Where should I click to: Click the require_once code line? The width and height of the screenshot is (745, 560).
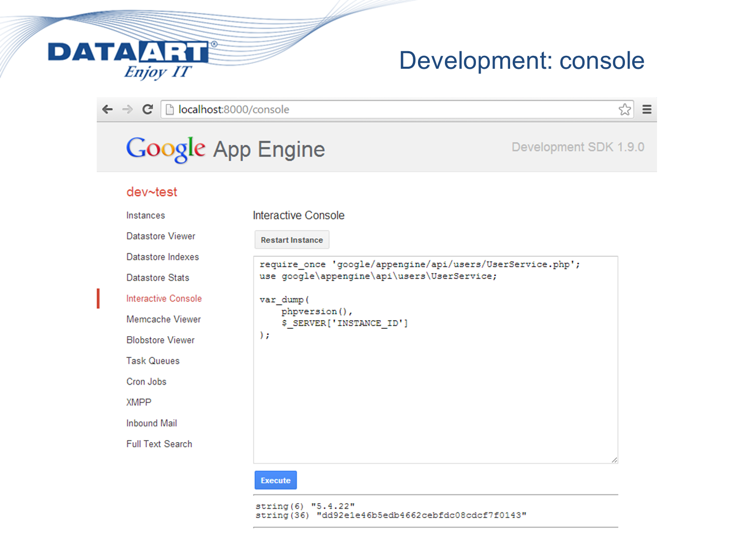[420, 264]
